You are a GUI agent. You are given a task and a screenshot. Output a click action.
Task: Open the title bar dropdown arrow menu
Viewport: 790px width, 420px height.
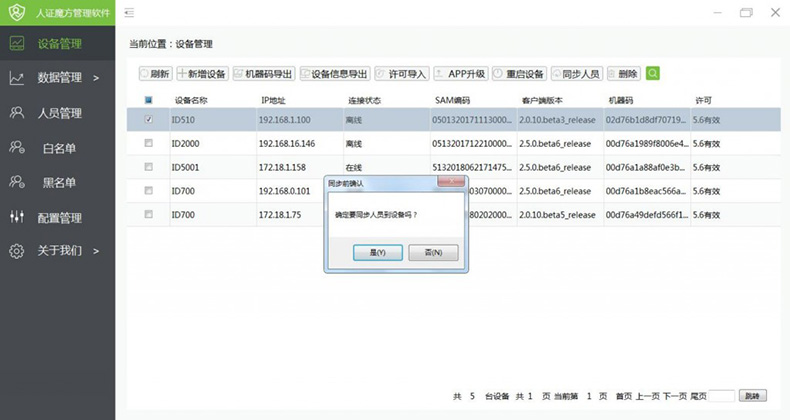tap(716, 13)
